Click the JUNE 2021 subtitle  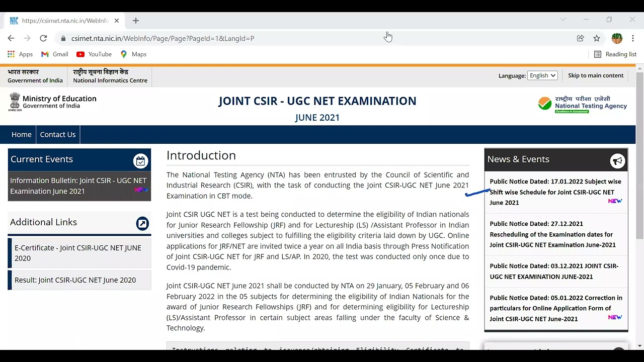point(317,118)
